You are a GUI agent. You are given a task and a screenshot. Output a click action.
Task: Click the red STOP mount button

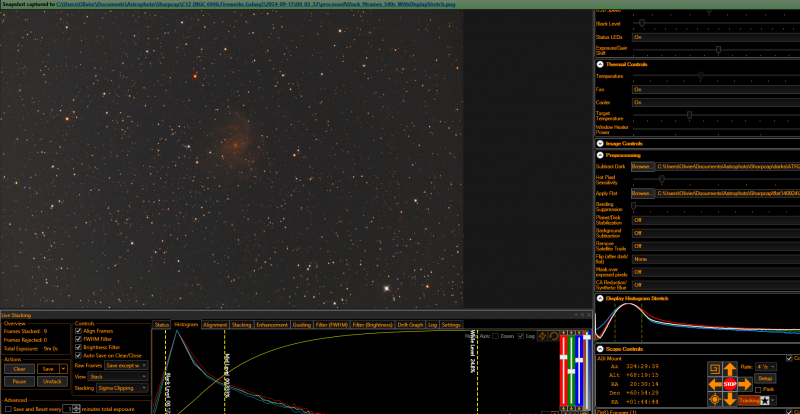[x=730, y=384]
